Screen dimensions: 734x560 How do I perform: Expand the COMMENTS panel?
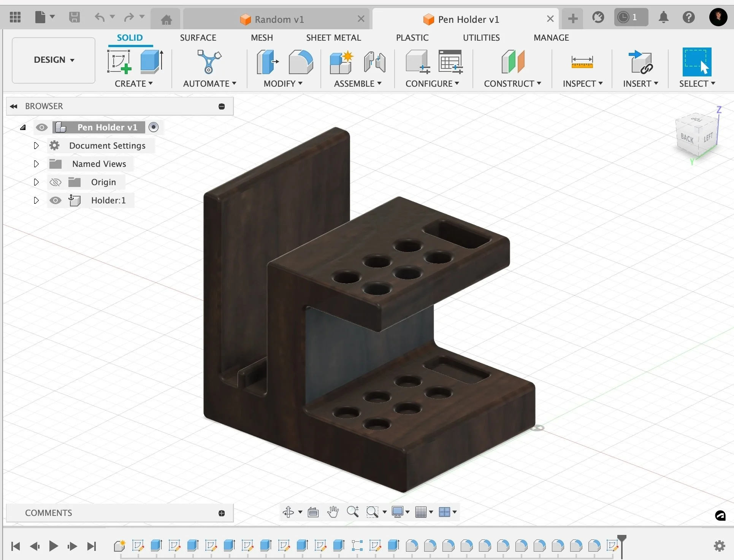point(222,513)
